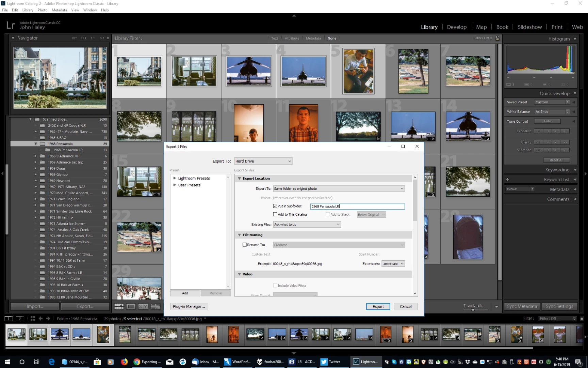This screenshot has height=368, width=588.
Task: Open Compare view (XY) icon
Action: pyautogui.click(x=143, y=306)
